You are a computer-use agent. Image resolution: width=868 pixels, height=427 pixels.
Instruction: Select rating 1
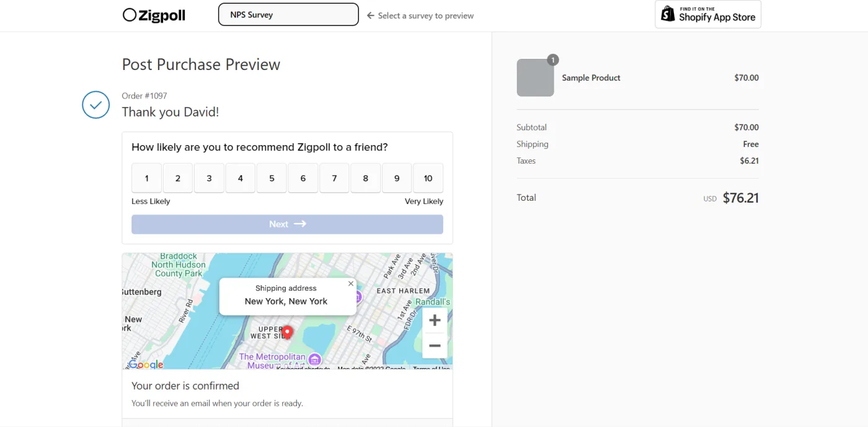[146, 178]
